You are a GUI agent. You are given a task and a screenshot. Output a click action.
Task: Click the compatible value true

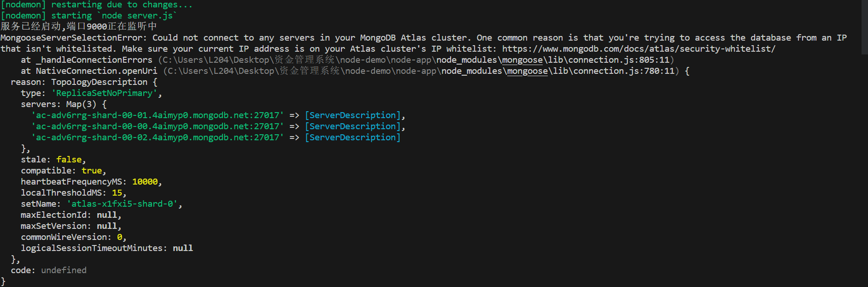[92, 171]
